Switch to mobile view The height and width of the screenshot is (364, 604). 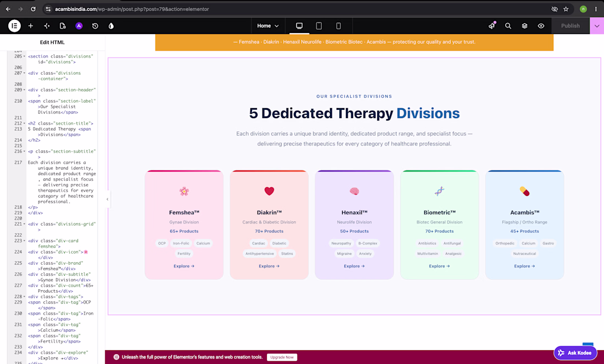339,26
